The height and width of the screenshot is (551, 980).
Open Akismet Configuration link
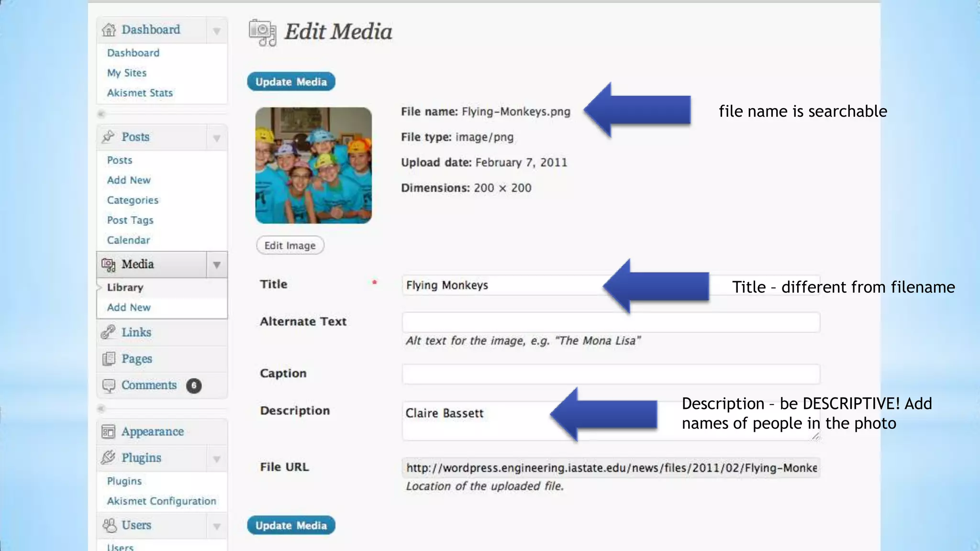click(162, 501)
